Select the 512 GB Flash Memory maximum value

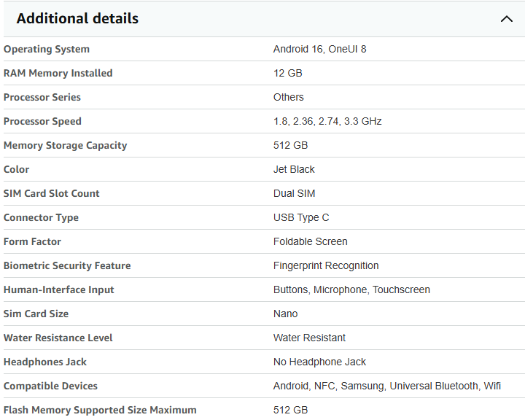291,410
